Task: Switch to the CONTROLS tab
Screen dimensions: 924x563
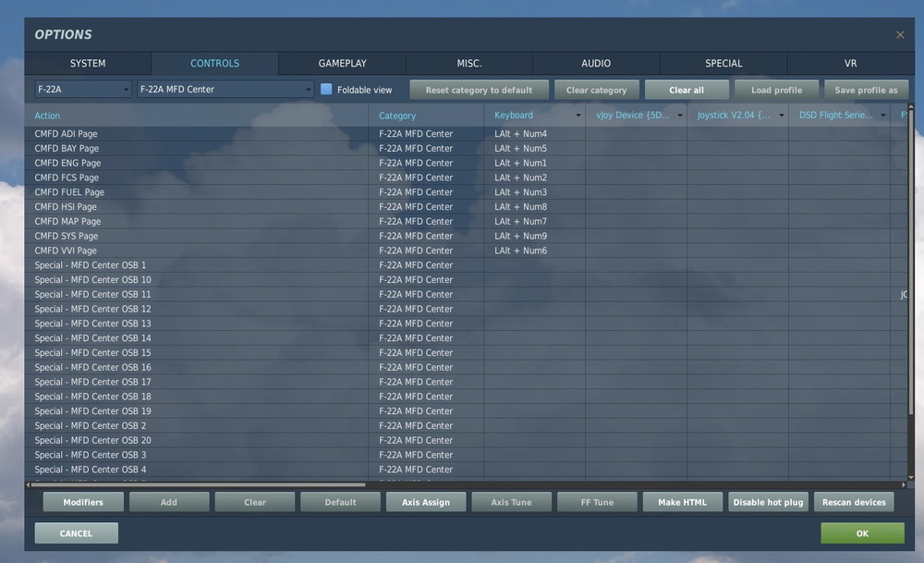Action: [x=214, y=63]
